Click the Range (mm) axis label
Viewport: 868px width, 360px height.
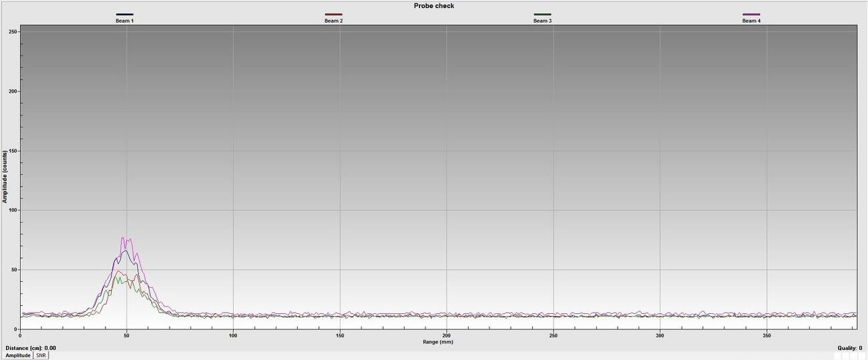(438, 341)
